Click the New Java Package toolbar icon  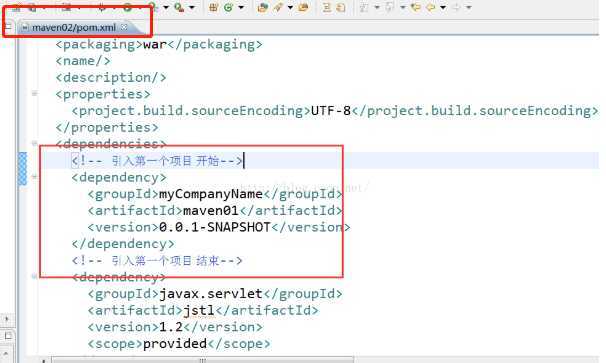point(213,7)
